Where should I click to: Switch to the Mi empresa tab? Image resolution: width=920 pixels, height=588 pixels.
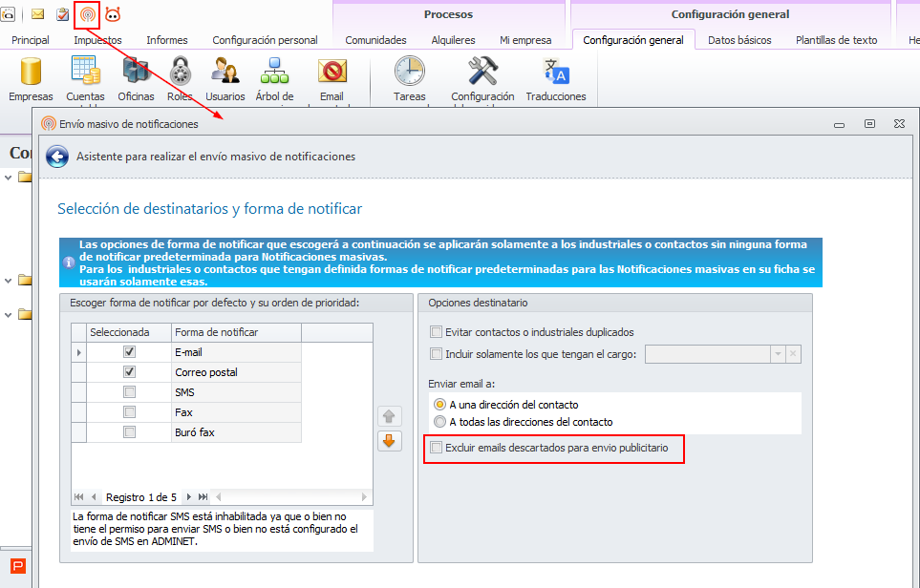525,40
